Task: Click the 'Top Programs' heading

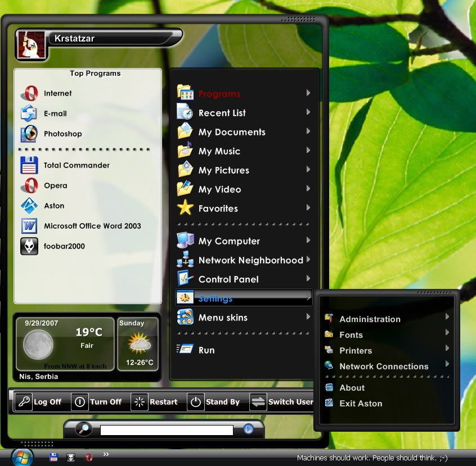Action: [95, 74]
